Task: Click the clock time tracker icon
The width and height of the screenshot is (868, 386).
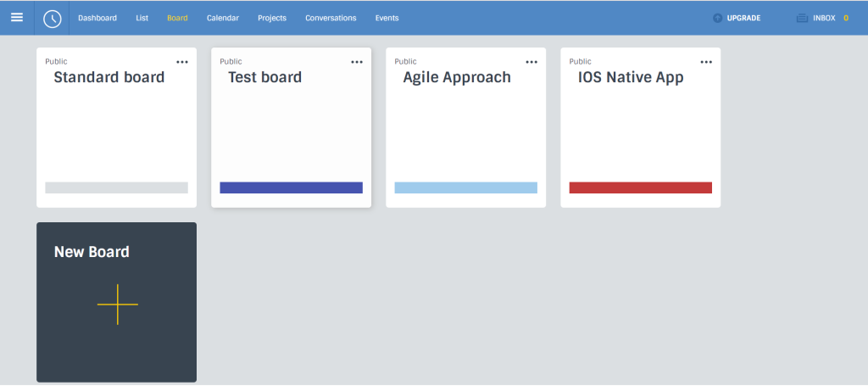Action: [x=52, y=19]
